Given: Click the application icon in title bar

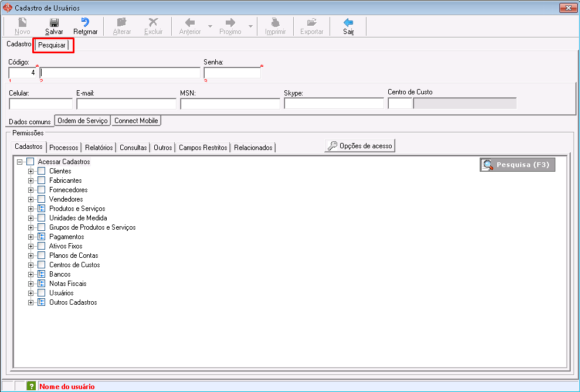Looking at the screenshot, I should click(x=7, y=8).
